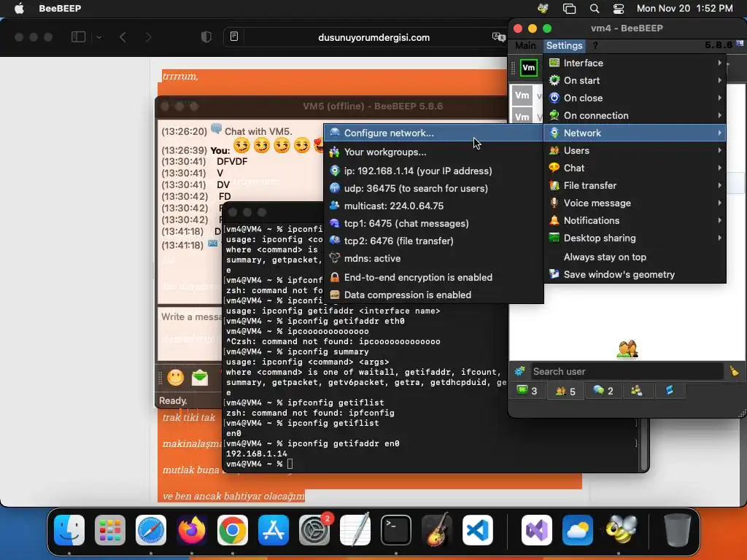Click mdns: active entry
The width and height of the screenshot is (747, 560).
click(433, 259)
